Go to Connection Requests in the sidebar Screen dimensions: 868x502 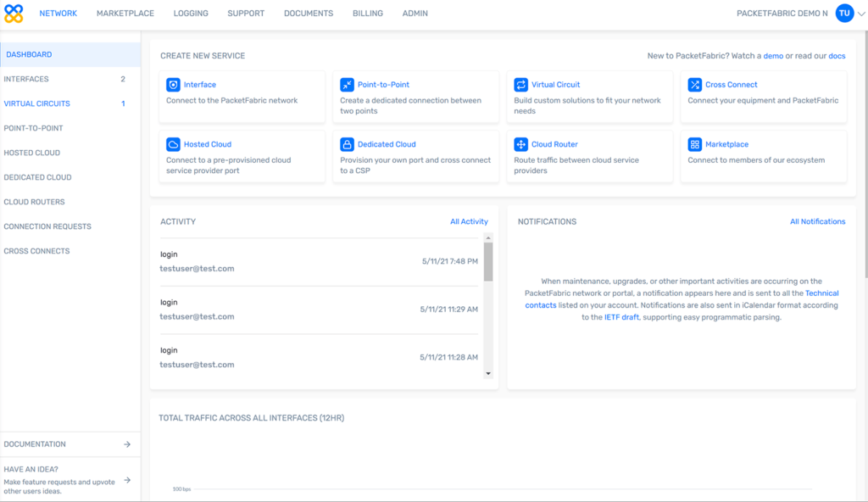[x=70, y=226]
